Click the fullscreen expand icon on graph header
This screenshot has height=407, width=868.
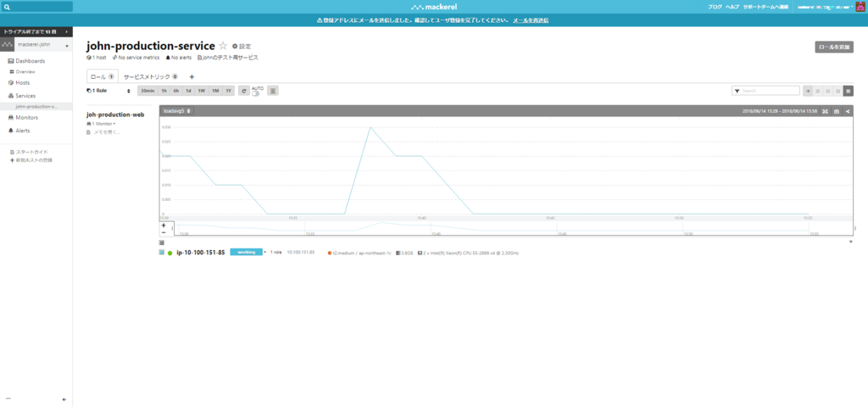(x=826, y=111)
